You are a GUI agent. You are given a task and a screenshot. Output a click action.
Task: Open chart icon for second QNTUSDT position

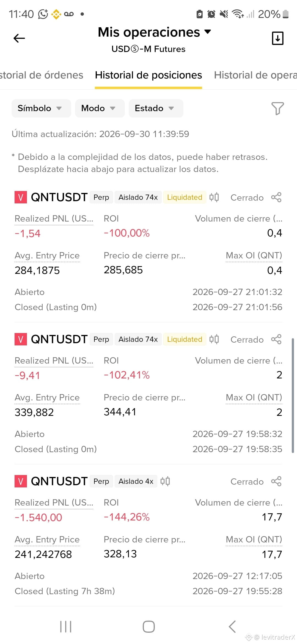pos(214,339)
